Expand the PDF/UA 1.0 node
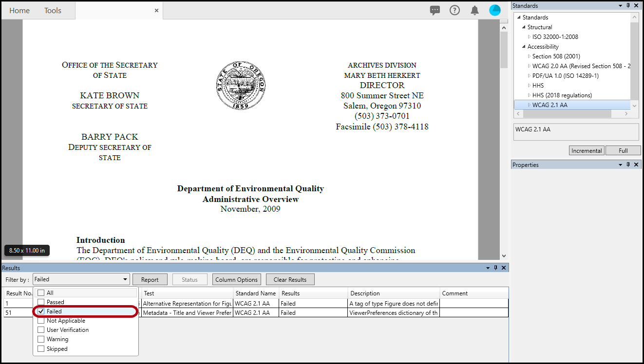 point(529,76)
